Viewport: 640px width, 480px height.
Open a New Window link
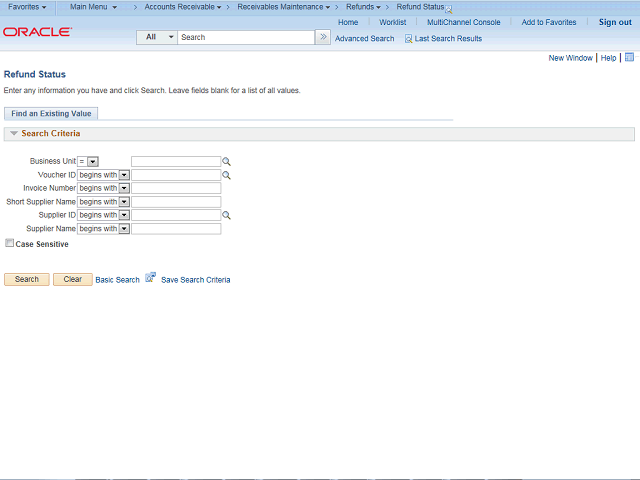coord(570,58)
